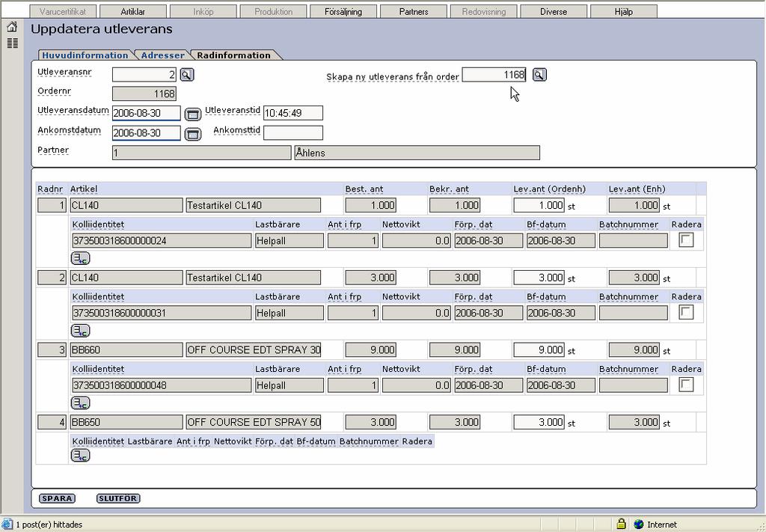Click the SPARA button
The width and height of the screenshot is (766, 532).
(x=57, y=498)
